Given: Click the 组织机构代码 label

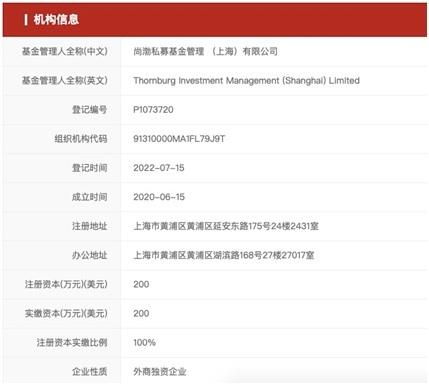Looking at the screenshot, I should [81, 139].
